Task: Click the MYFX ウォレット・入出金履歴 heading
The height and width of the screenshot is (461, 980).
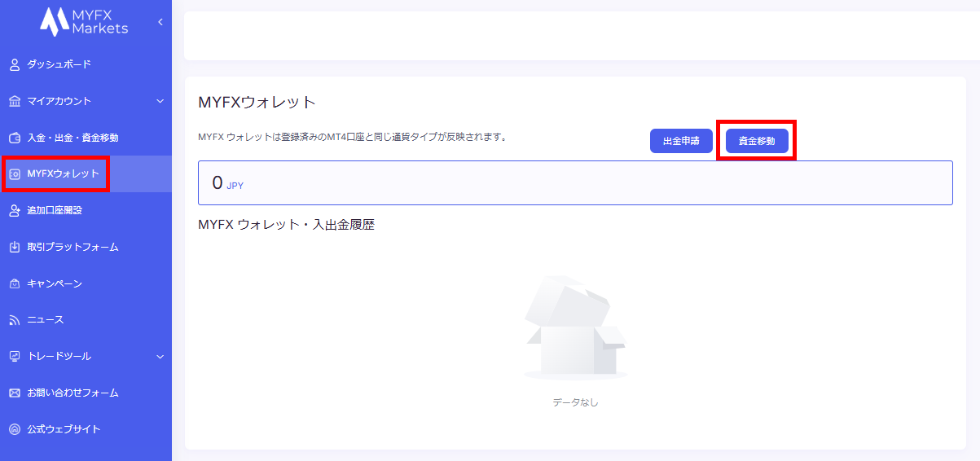Action: tap(287, 225)
